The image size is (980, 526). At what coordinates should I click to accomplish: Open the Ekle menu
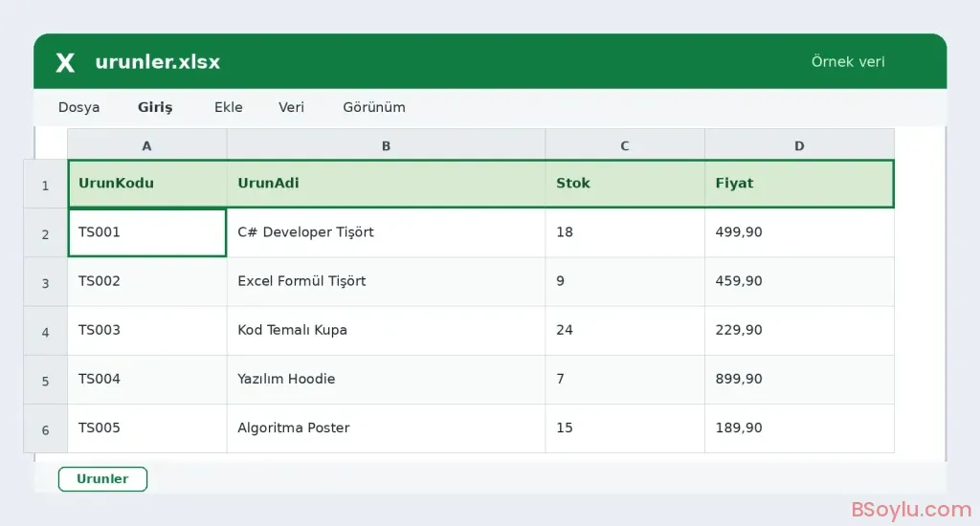click(x=228, y=107)
